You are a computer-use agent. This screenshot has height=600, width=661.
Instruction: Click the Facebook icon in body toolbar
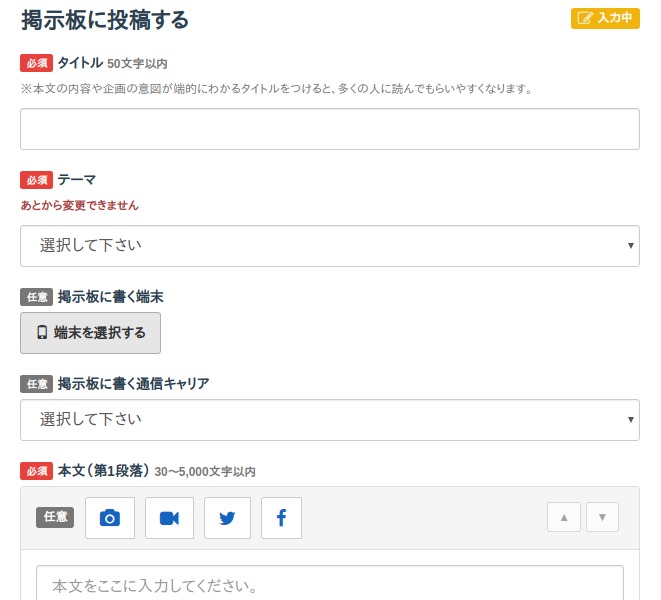(x=281, y=518)
